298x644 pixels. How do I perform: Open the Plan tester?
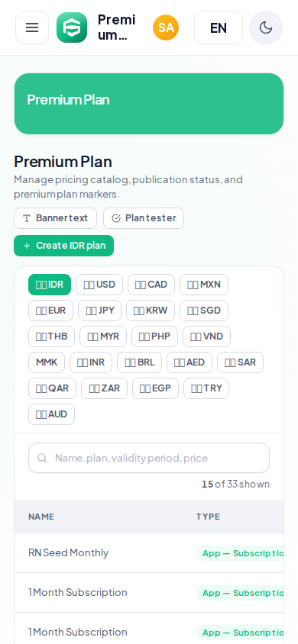(144, 218)
